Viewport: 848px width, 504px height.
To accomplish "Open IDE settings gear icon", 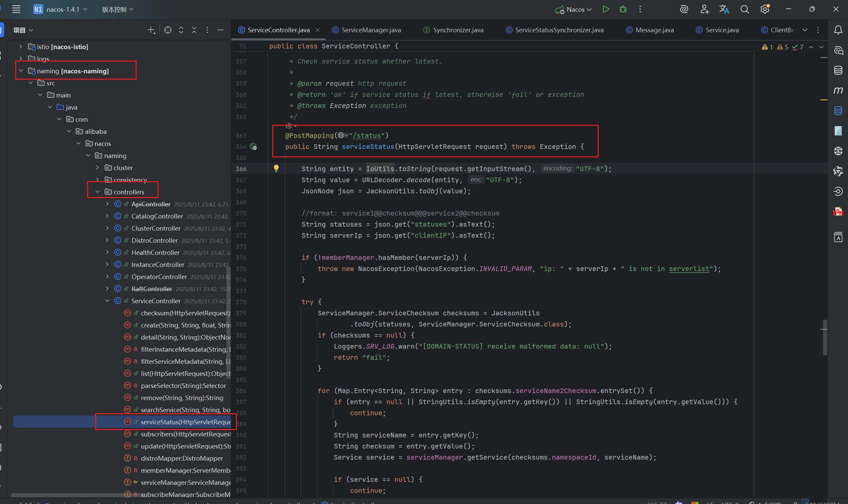I will (765, 9).
